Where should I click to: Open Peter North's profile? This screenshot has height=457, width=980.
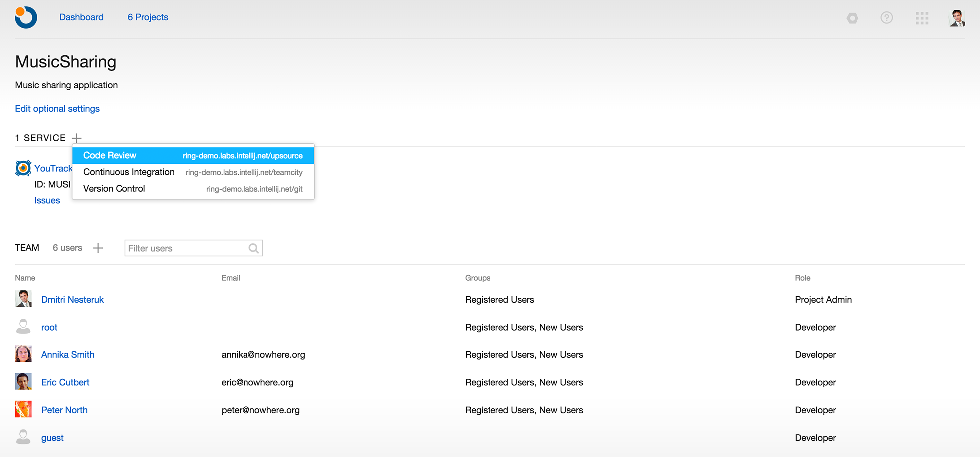click(x=64, y=410)
